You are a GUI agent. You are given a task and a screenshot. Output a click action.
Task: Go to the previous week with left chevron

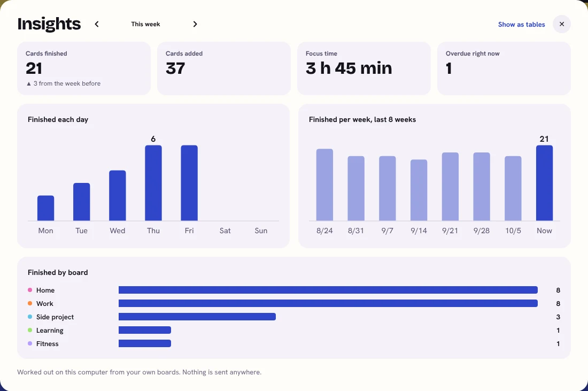[x=97, y=24]
